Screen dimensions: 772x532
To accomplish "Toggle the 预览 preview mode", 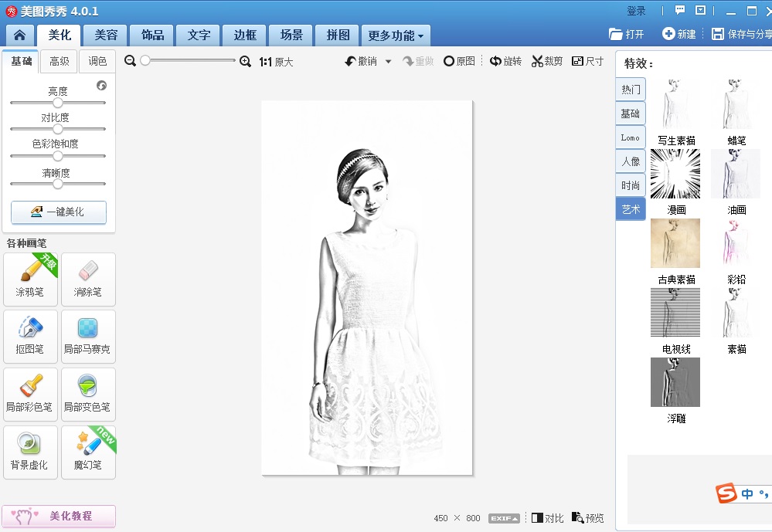I will [587, 518].
